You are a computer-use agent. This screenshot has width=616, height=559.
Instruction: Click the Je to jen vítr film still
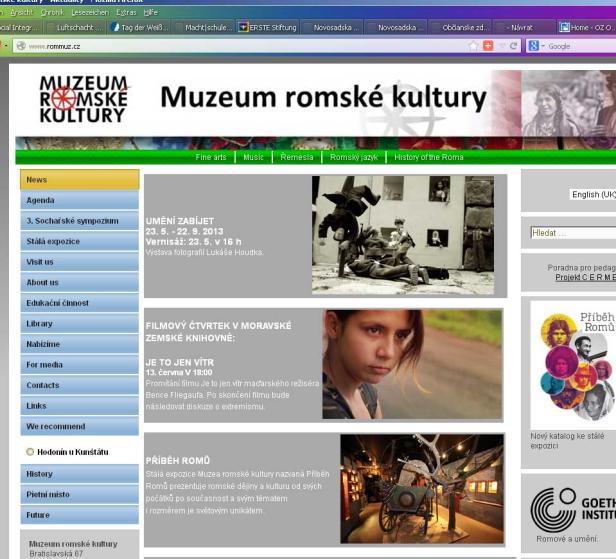412,364
